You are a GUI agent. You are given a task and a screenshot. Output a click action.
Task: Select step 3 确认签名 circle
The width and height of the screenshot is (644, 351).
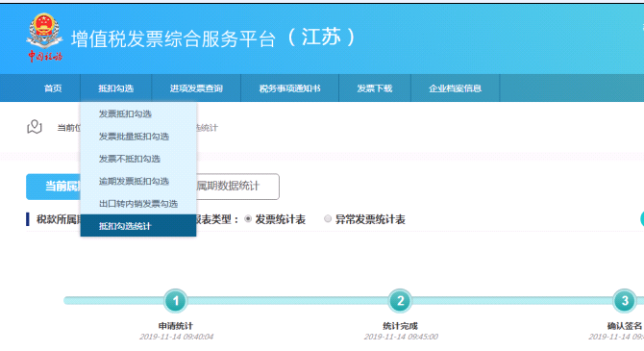(625, 301)
